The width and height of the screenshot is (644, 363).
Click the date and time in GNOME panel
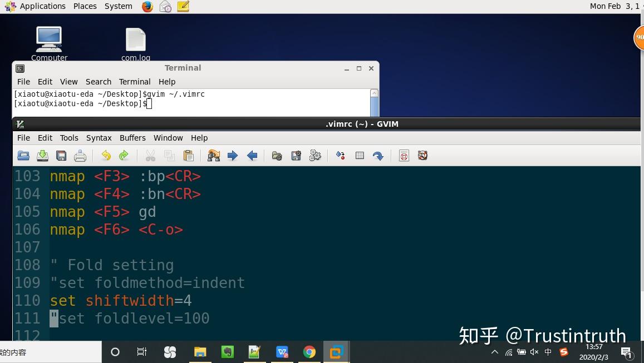coord(614,6)
